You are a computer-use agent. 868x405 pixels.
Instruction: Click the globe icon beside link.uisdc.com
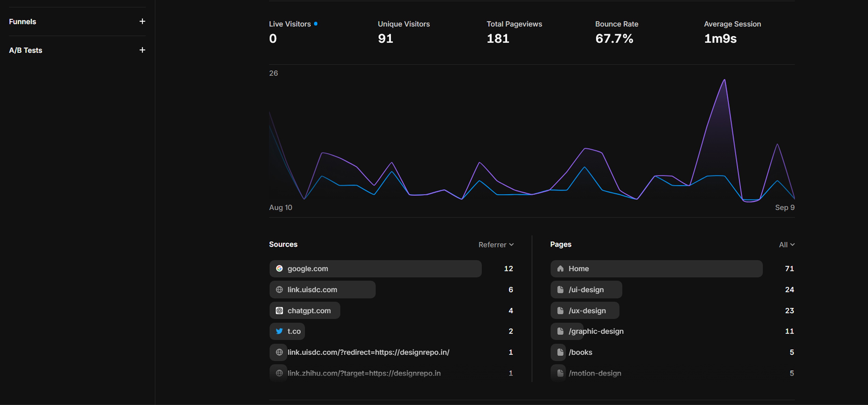[279, 290]
